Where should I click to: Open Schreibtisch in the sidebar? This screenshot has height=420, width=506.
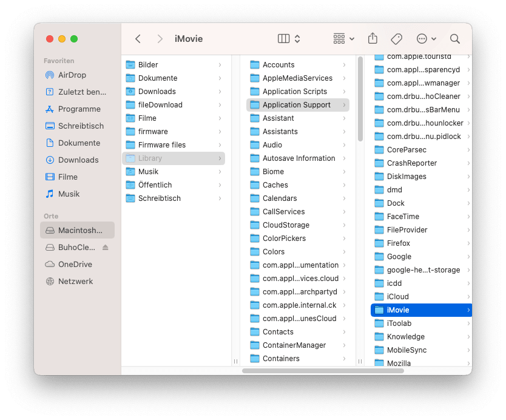pos(77,126)
